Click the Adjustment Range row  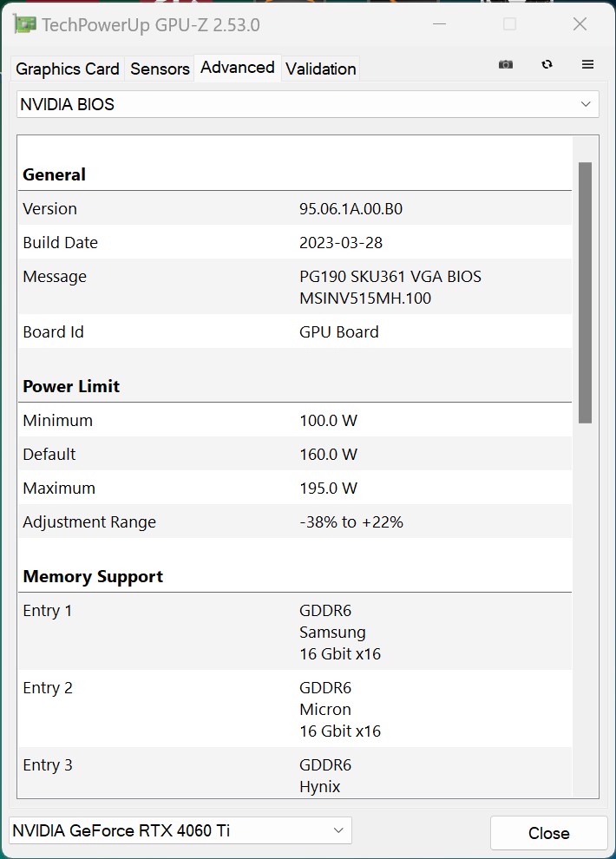click(x=295, y=521)
